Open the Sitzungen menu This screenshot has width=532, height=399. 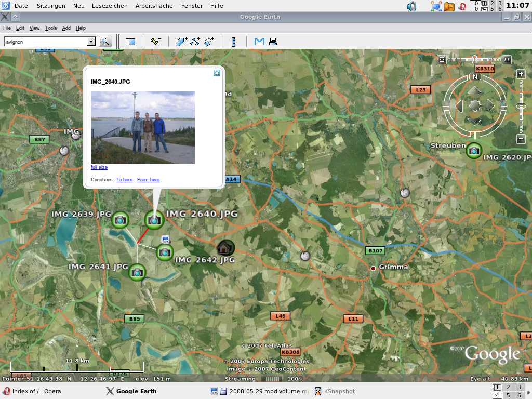coord(51,6)
